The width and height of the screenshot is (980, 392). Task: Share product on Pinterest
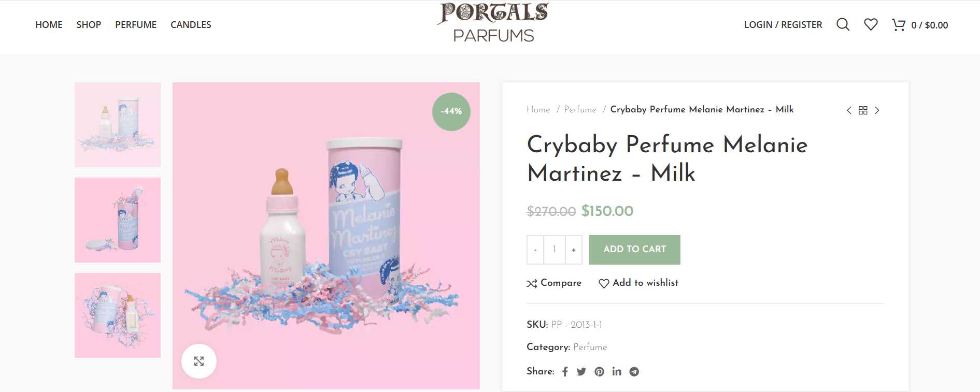tap(599, 372)
